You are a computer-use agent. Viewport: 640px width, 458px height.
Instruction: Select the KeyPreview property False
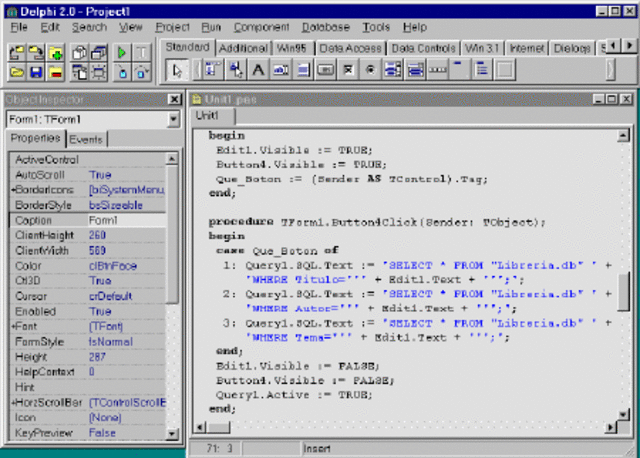127,433
